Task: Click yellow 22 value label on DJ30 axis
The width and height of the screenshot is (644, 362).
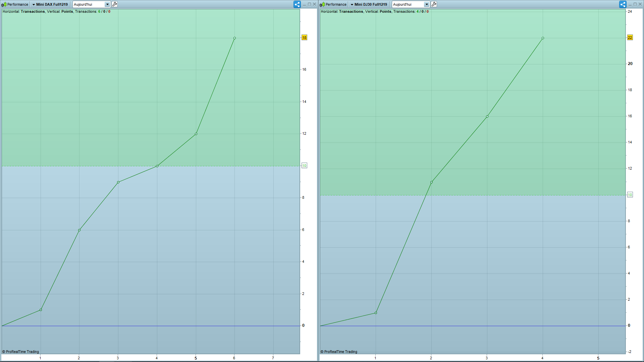Action: 630,38
